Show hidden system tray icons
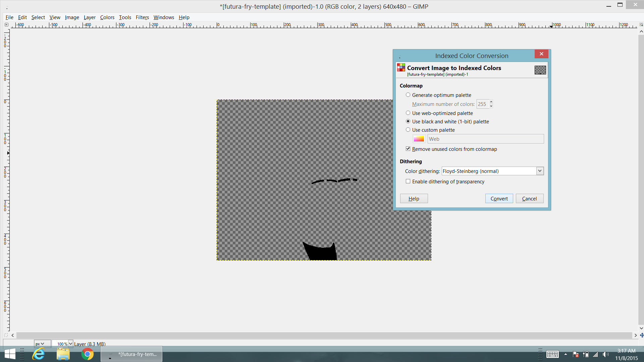 (566, 354)
